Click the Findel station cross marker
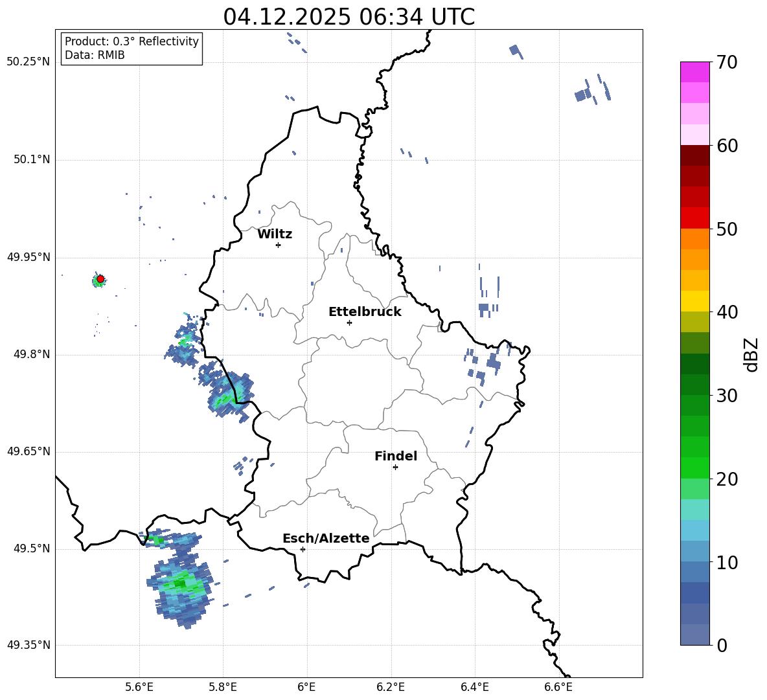This screenshot has height=700, width=767. tap(395, 468)
